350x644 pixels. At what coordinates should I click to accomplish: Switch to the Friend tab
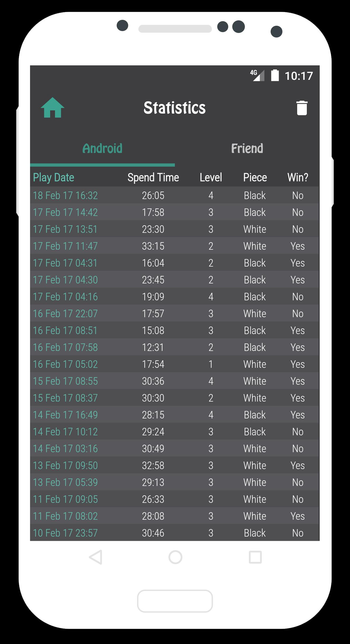(247, 149)
